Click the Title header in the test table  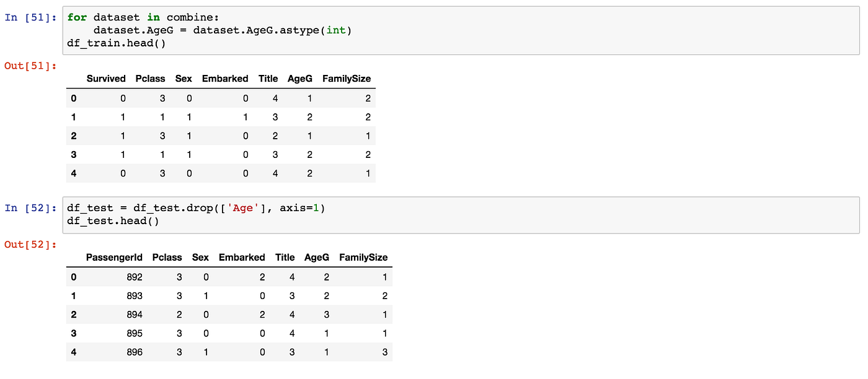coord(285,258)
